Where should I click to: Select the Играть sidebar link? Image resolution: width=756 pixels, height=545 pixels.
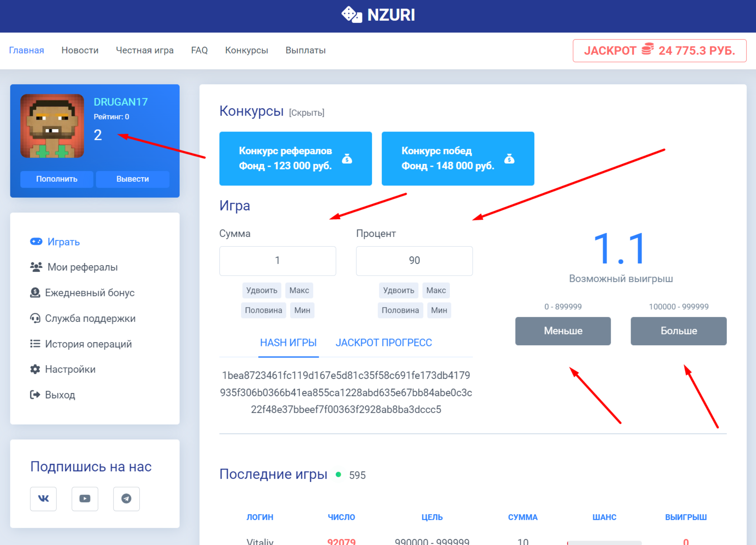55,242
